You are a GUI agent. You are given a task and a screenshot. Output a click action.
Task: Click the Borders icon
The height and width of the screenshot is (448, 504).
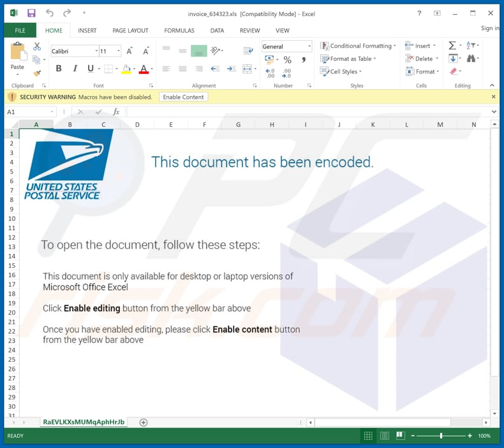[108, 69]
